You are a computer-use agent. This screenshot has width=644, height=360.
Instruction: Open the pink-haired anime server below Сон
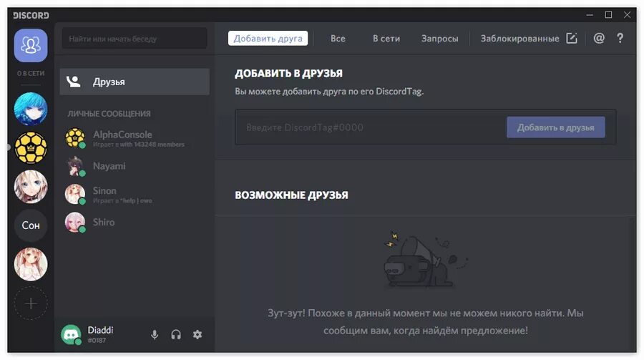tap(31, 264)
